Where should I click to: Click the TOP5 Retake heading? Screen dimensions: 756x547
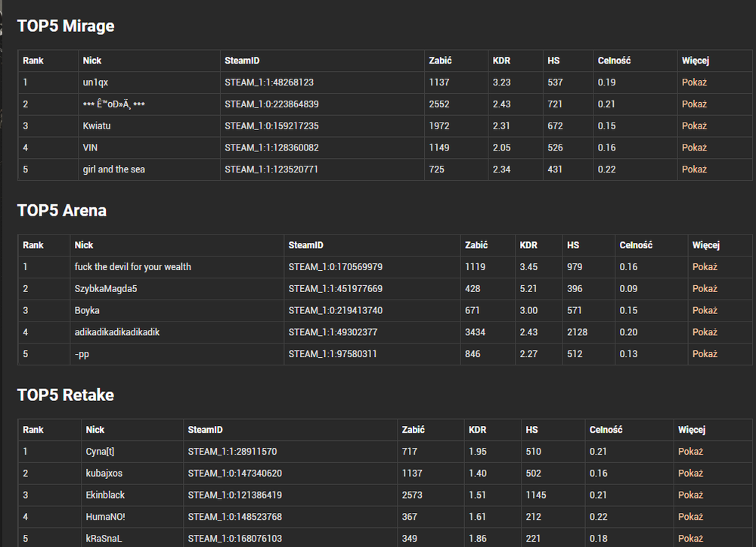(x=66, y=396)
